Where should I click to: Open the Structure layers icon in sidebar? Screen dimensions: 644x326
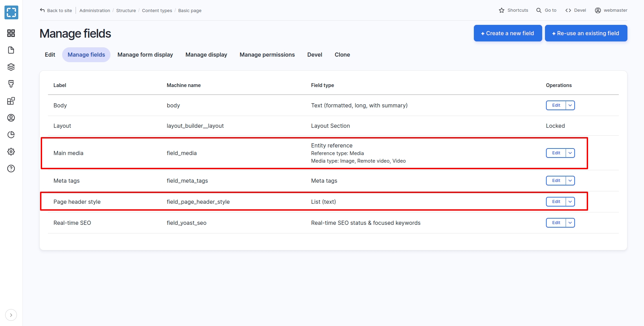click(x=11, y=67)
